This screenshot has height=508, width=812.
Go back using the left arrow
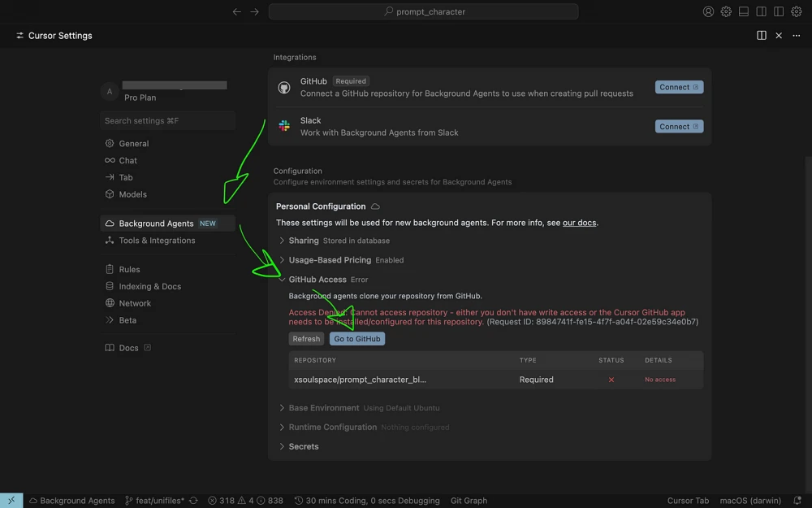click(237, 12)
